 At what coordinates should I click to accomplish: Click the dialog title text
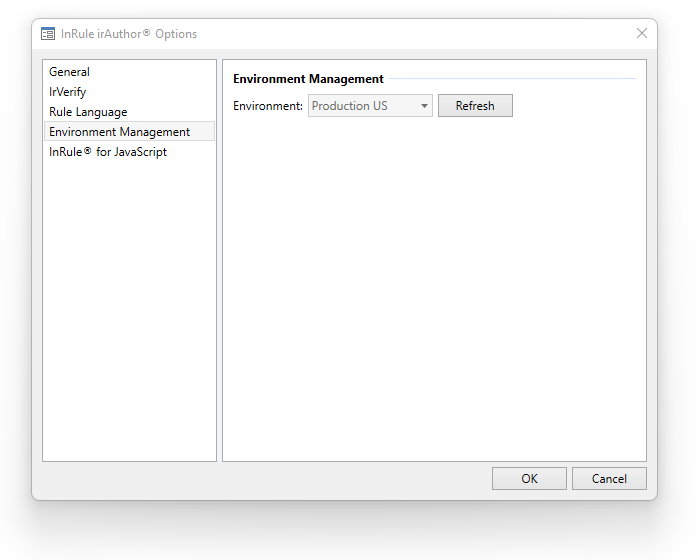(x=129, y=34)
